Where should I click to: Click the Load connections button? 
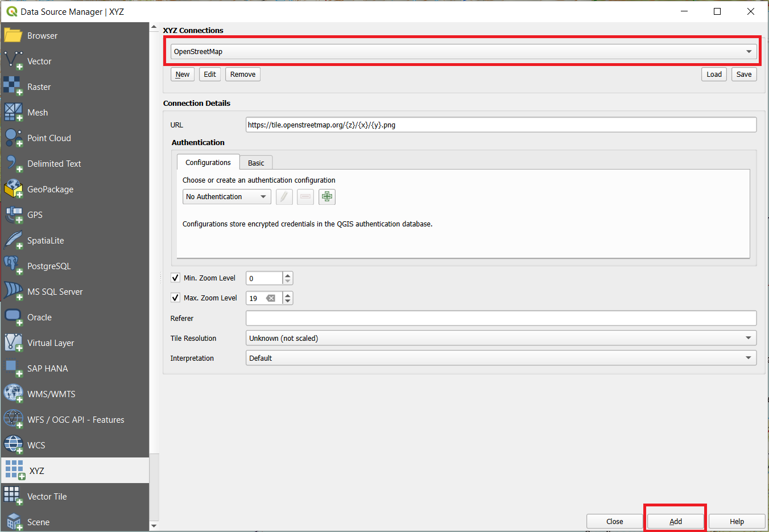[714, 75]
